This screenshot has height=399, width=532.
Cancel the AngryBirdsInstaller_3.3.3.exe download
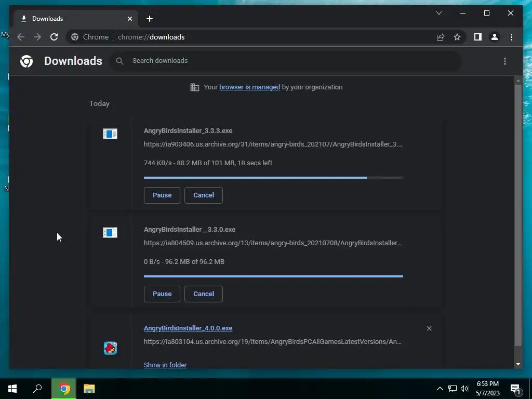204,195
